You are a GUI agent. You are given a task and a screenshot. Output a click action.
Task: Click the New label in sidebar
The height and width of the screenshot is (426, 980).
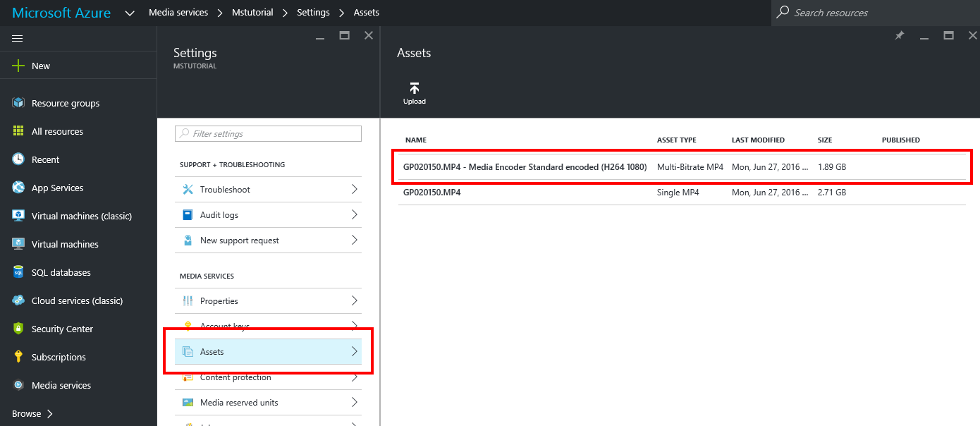41,66
